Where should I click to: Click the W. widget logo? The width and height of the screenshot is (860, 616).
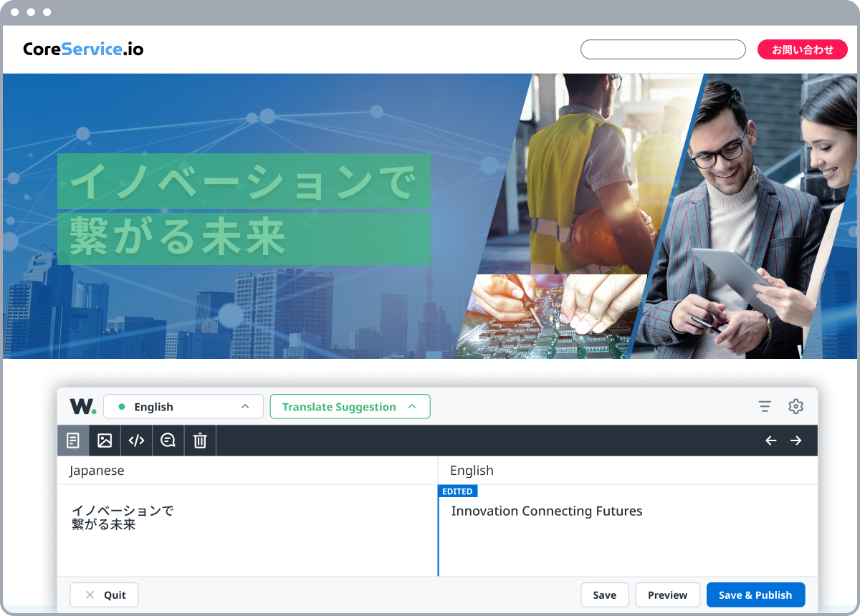[x=82, y=406]
